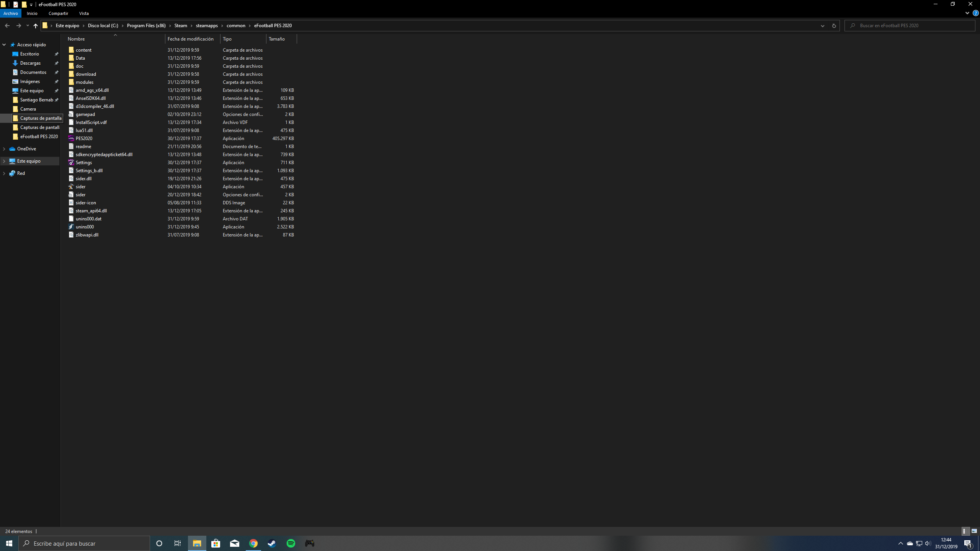The image size is (980, 551).
Task: Expand the ribbon with the chevron
Action: tap(967, 13)
